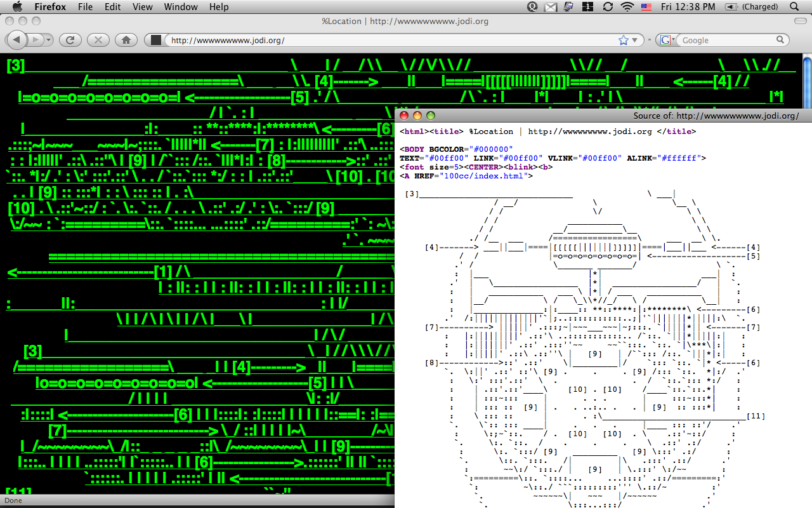812x508 pixels.
Task: Click the browser Back button
Action: [16, 40]
